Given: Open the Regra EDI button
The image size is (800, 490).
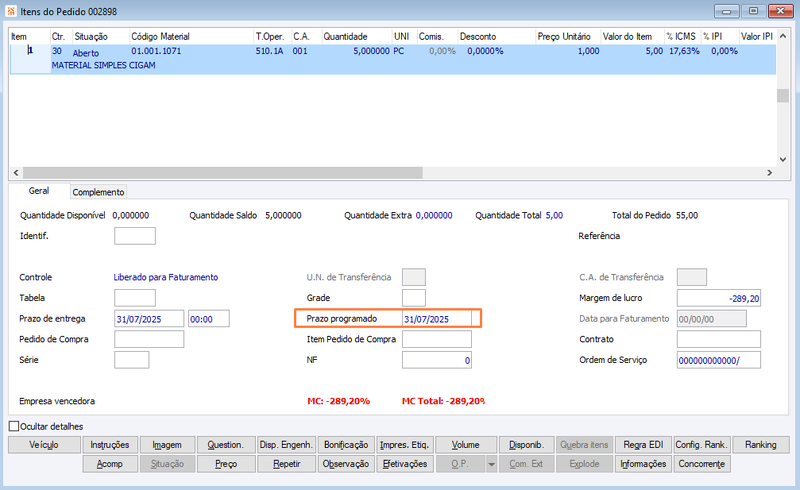Looking at the screenshot, I should [643, 445].
